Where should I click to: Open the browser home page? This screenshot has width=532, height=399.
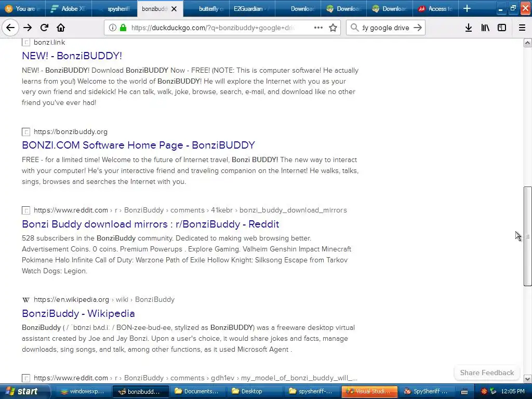coord(61,28)
